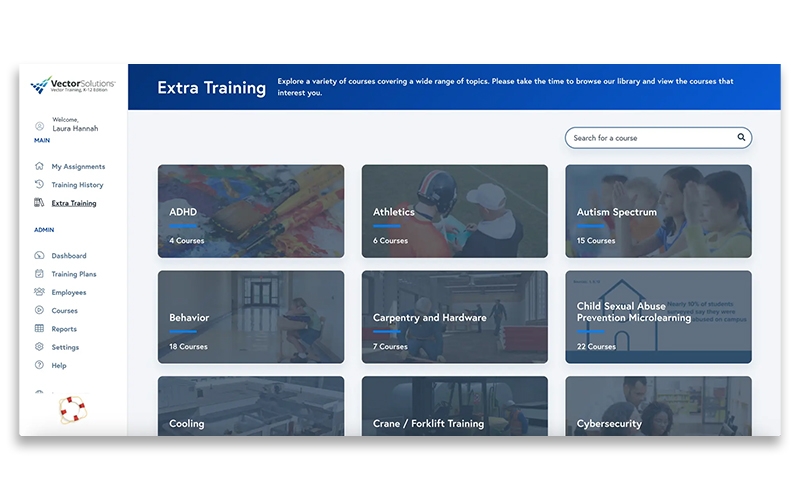Open the ADHD course category card
Image resolution: width=800 pixels, height=500 pixels.
click(x=251, y=211)
